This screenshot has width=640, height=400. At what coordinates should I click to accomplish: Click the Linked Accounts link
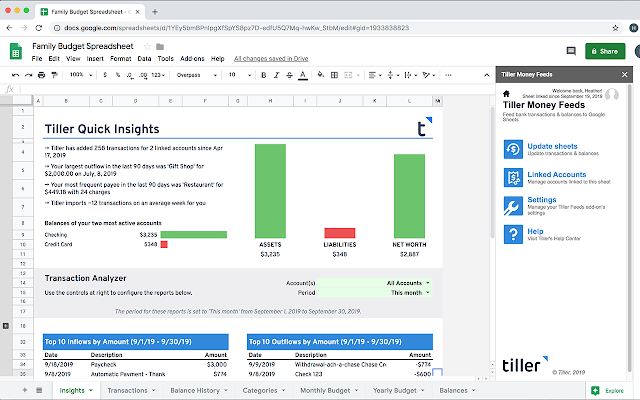tap(556, 174)
